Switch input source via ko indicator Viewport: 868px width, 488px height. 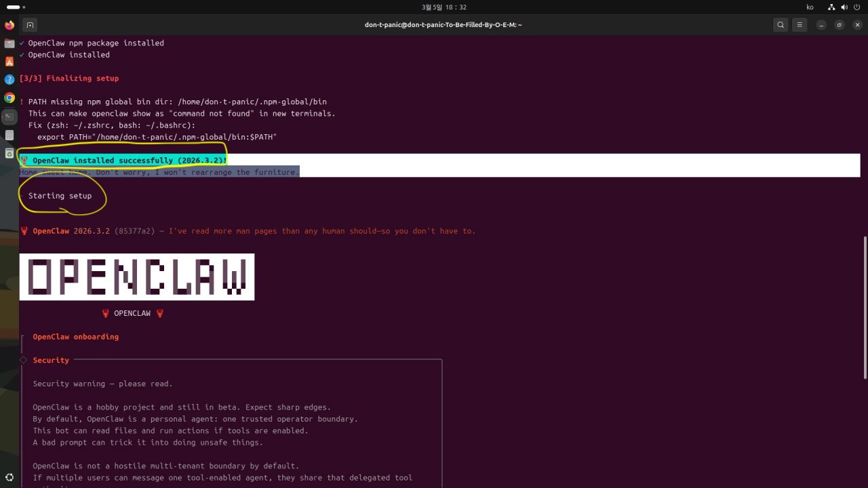tap(810, 7)
